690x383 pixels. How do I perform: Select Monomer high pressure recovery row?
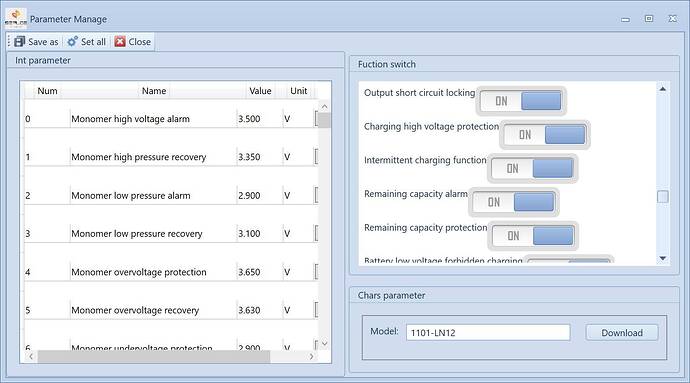tap(171, 157)
